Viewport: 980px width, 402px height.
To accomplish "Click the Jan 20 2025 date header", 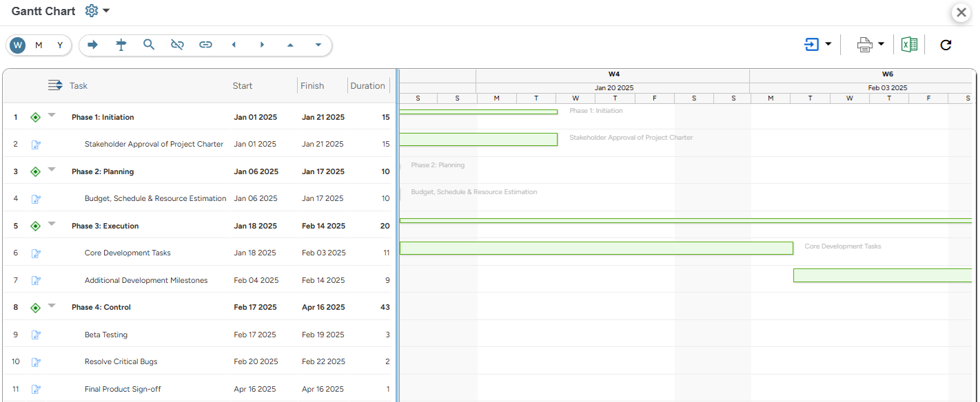I will click(x=614, y=87).
